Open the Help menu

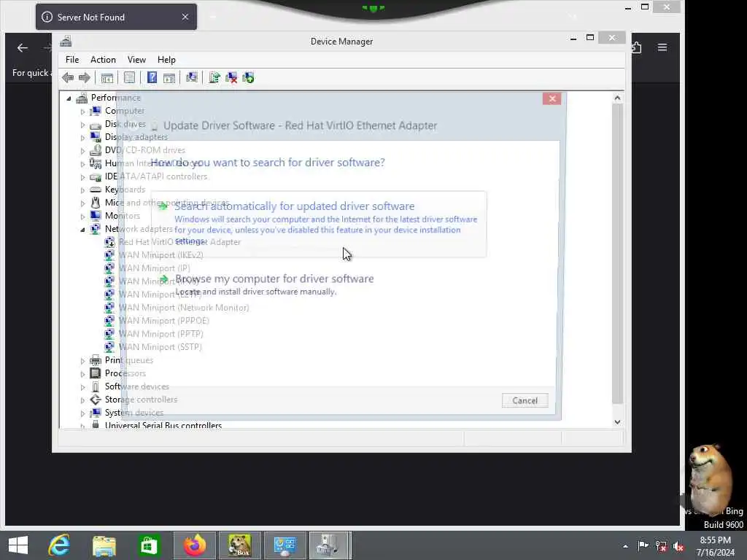point(166,60)
